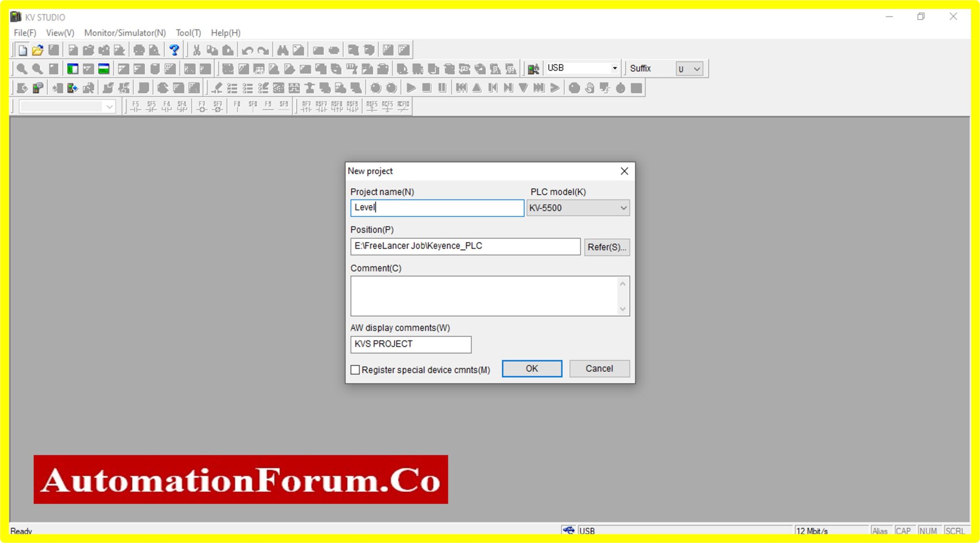Open the Monitor/Simulator menu
Screen dimensions: 980x543
(125, 33)
